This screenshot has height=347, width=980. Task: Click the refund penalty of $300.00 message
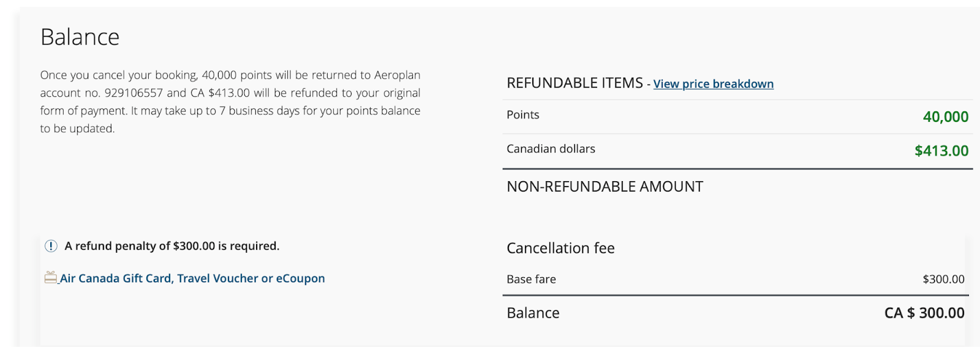(x=171, y=246)
